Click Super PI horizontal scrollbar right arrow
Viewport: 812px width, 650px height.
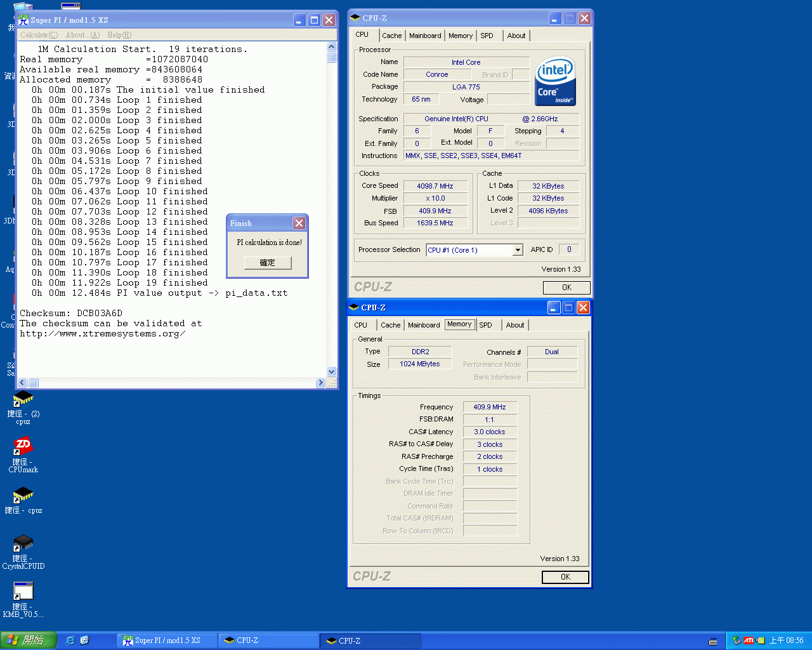320,382
